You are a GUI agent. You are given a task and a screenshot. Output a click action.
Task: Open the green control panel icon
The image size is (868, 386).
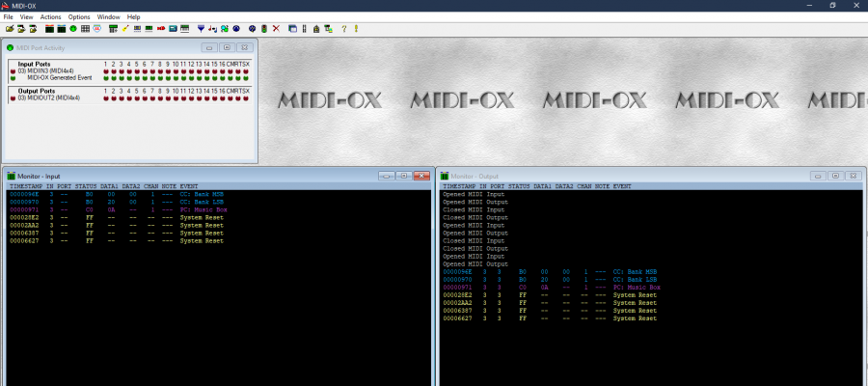point(114,28)
